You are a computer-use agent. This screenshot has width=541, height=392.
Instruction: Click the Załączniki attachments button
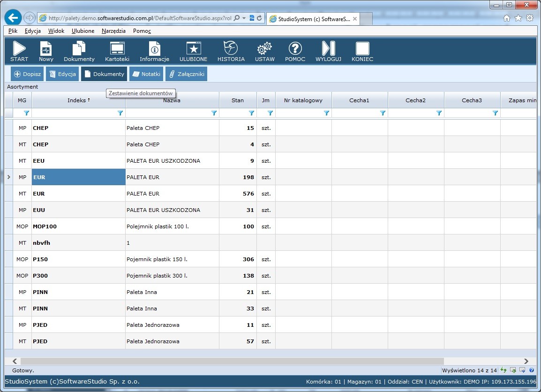(x=186, y=74)
